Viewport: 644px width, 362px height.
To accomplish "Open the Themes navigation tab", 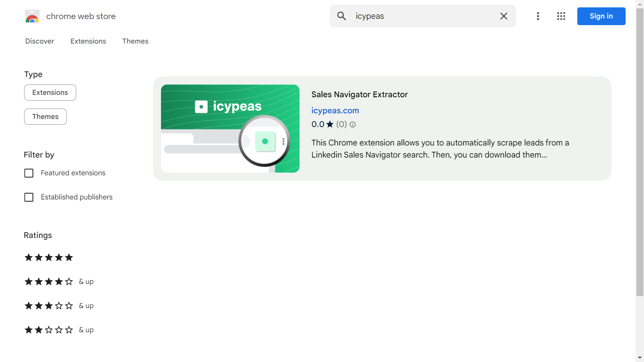I will point(135,41).
